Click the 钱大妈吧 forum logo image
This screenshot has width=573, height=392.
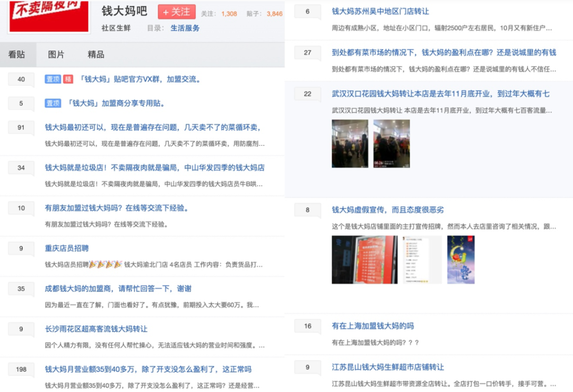(49, 16)
